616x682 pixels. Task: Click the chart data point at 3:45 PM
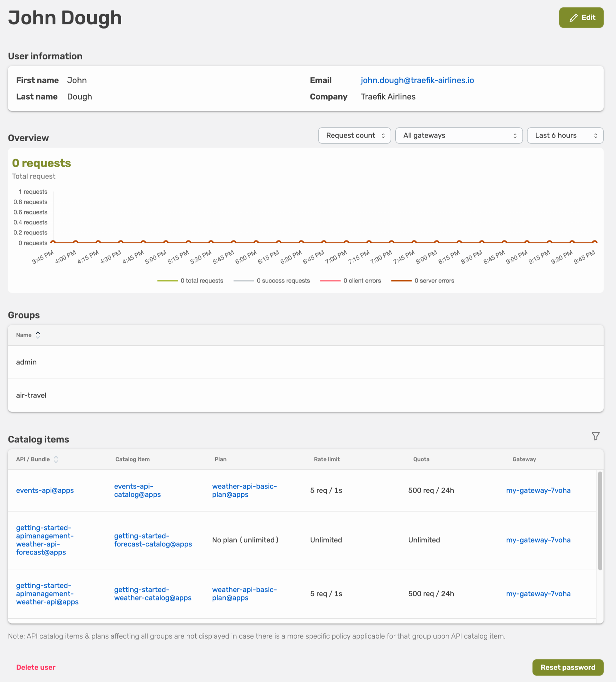tap(53, 242)
